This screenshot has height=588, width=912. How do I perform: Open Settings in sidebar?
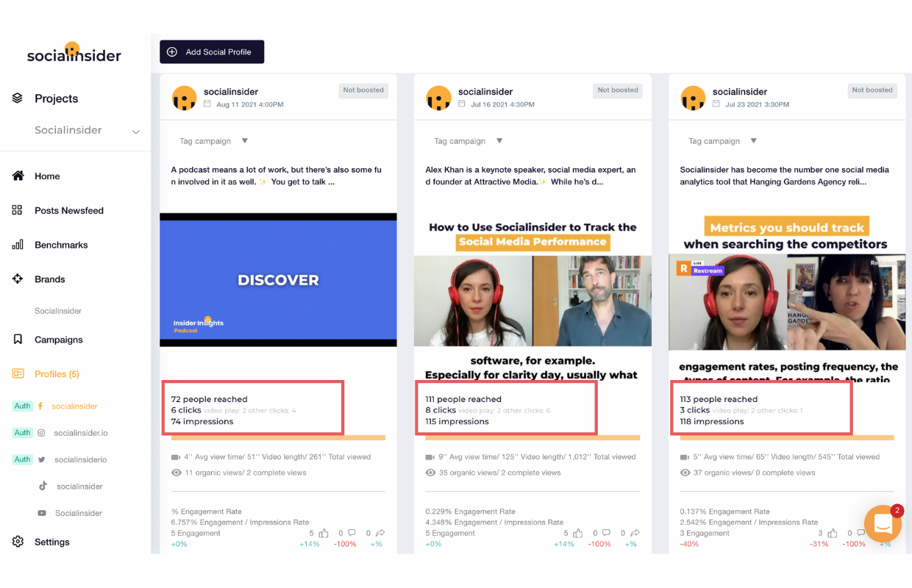coord(52,542)
